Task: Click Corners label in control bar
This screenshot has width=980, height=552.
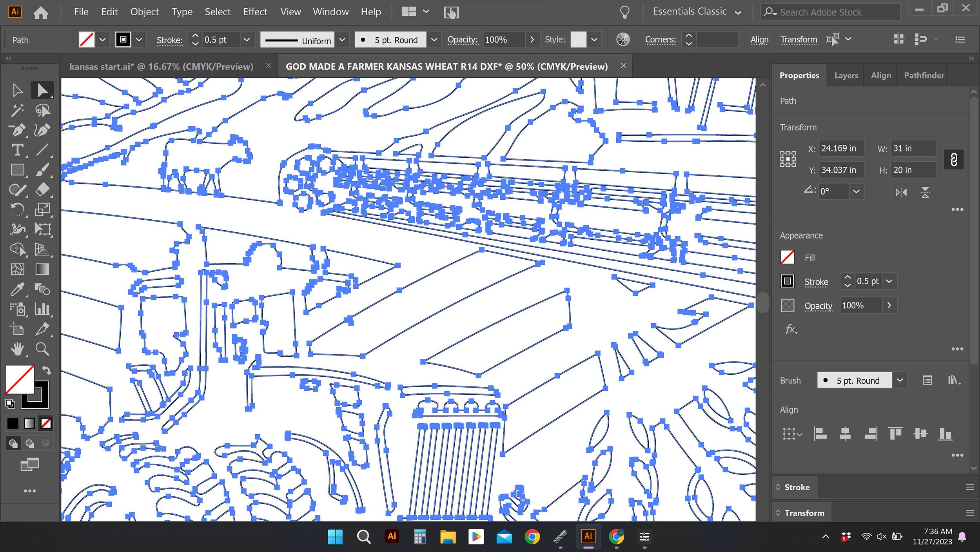Action: (x=660, y=40)
